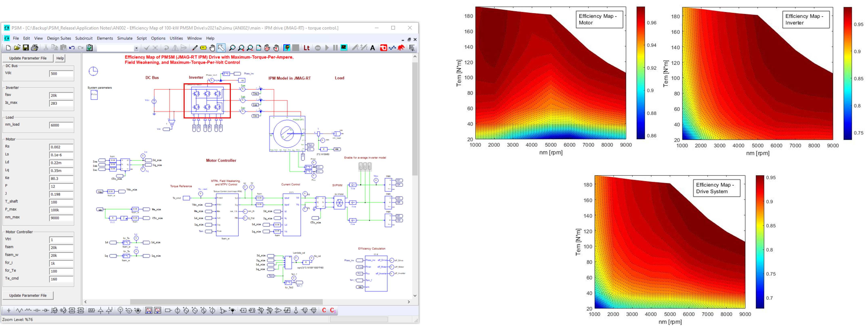This screenshot has height=328, width=868.
Task: Open a file with the folder icon
Action: coord(17,48)
